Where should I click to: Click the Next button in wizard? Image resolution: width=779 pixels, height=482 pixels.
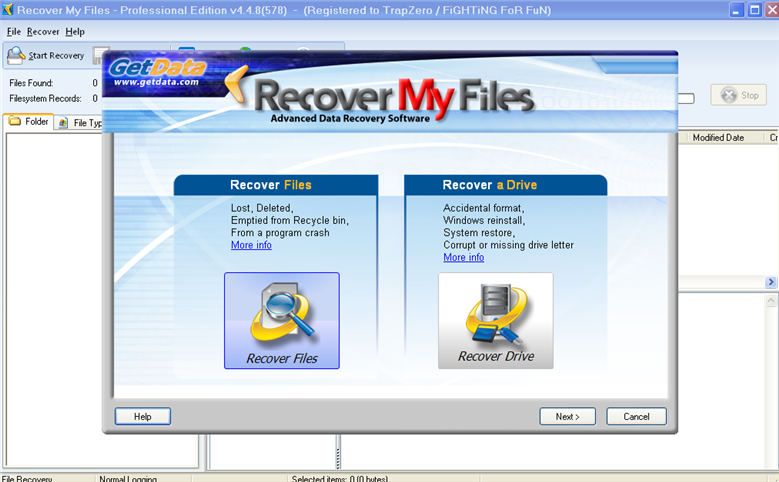pos(567,416)
